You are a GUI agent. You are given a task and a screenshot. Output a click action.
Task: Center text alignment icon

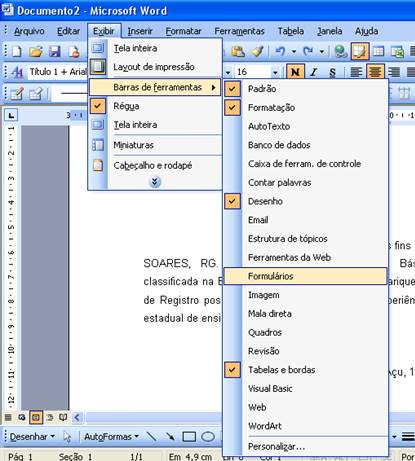(375, 72)
